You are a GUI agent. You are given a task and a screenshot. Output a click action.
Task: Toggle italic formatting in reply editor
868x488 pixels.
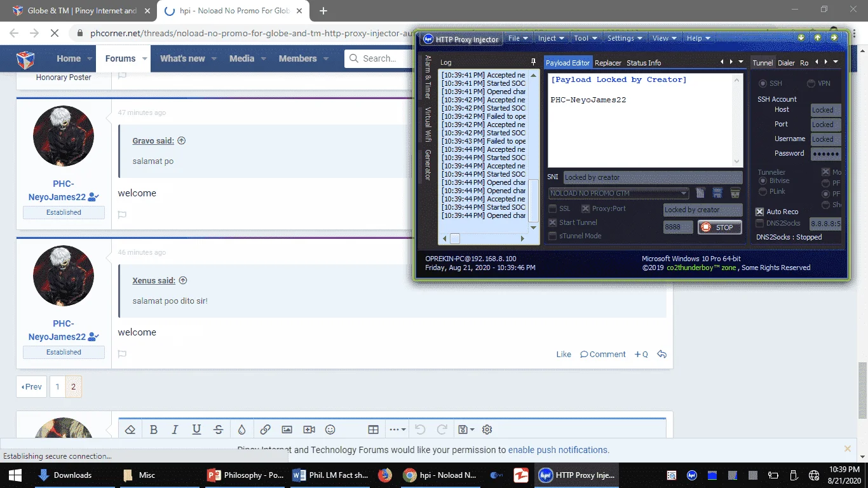175,430
